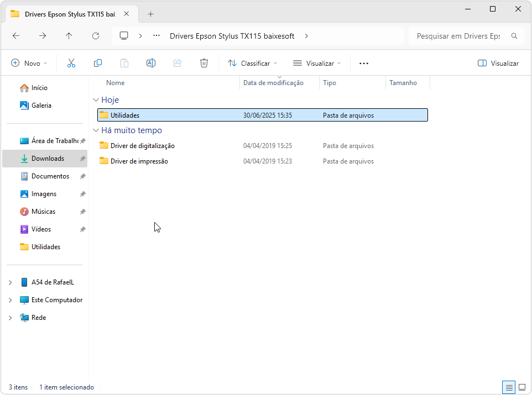
Task: Click the pin icon beside Documentos
Action: pyautogui.click(x=82, y=176)
